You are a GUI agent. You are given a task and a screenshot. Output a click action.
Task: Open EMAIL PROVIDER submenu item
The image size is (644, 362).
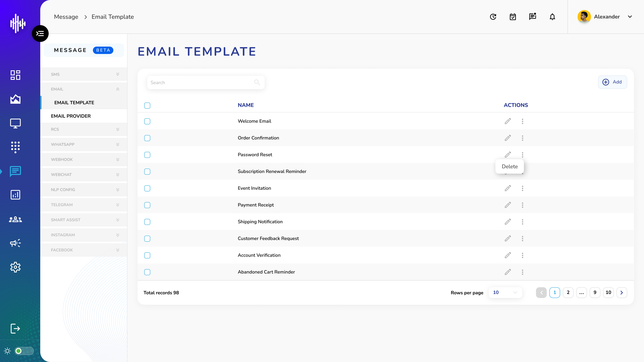coord(84,116)
